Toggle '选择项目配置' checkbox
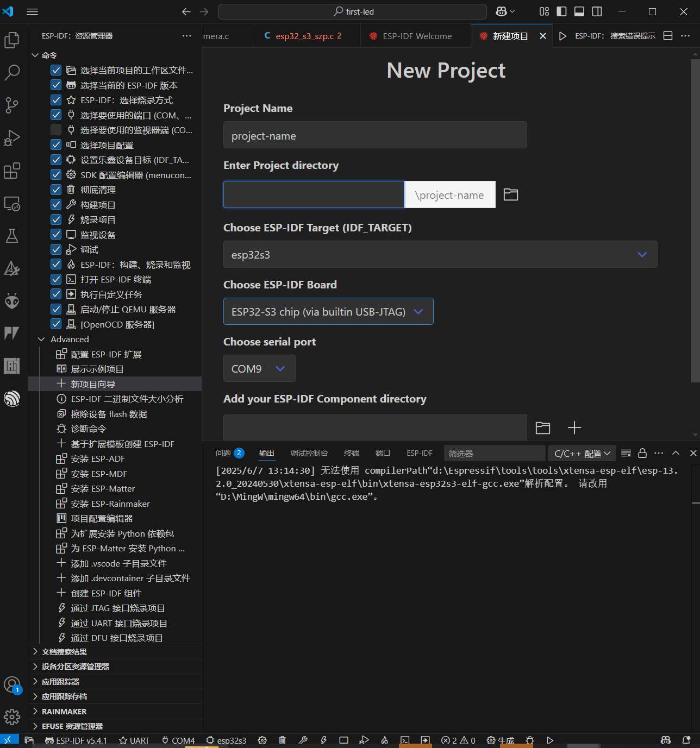The image size is (700, 748). coord(56,145)
